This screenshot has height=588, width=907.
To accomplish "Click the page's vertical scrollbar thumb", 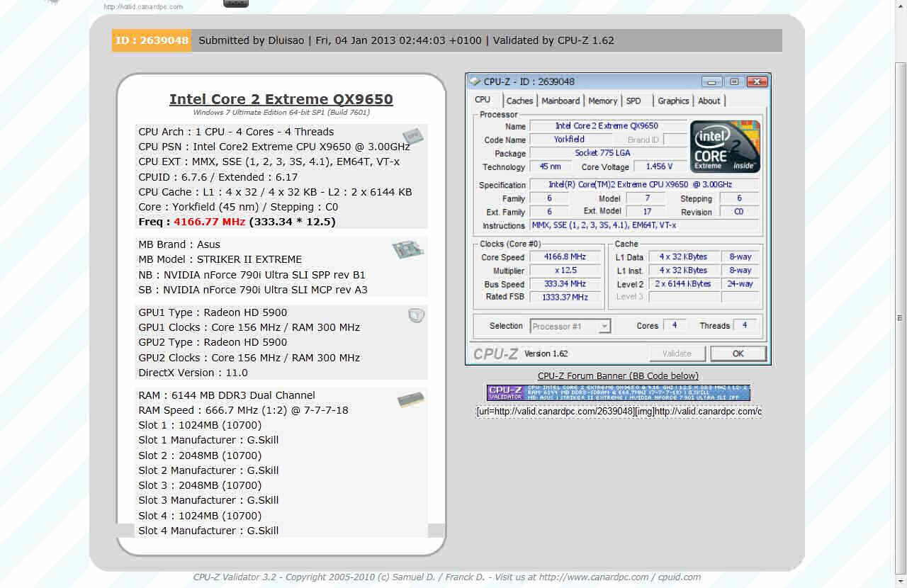I will click(901, 317).
